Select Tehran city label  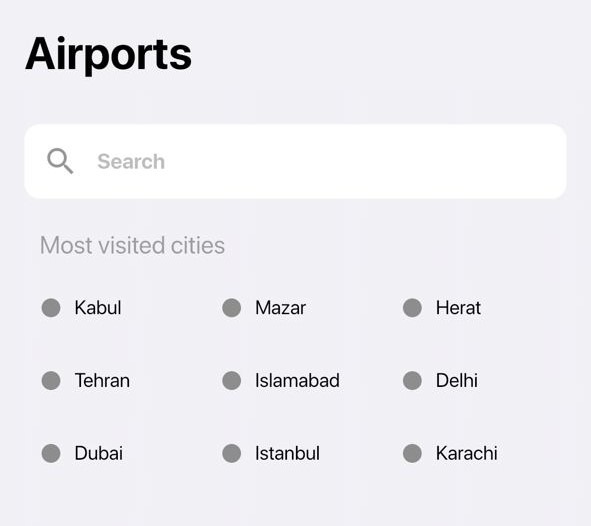102,381
